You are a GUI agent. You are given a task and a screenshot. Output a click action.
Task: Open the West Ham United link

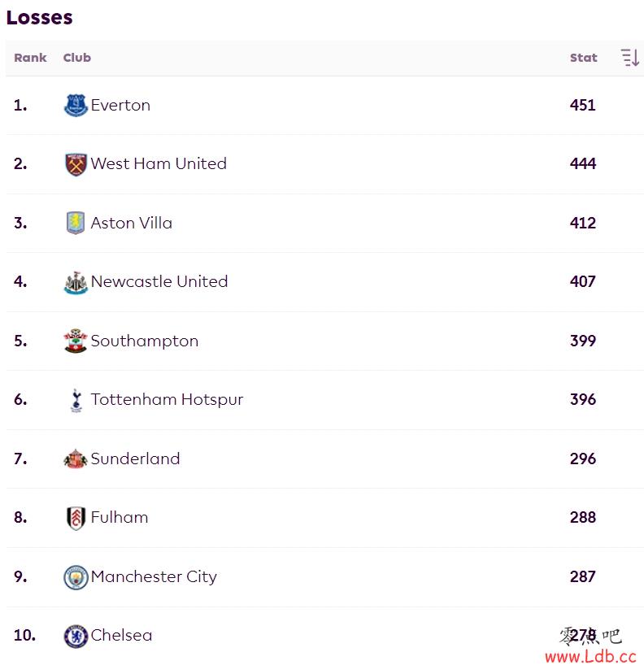[159, 163]
